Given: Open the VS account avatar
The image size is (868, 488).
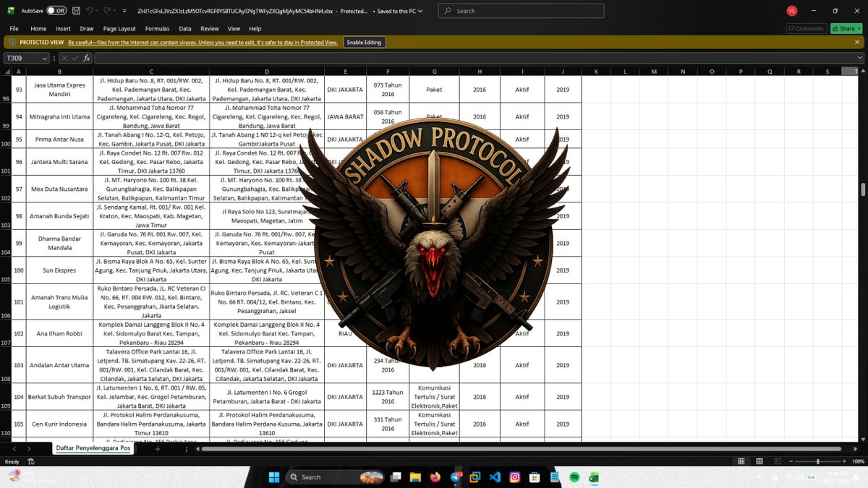Looking at the screenshot, I should pos(791,11).
